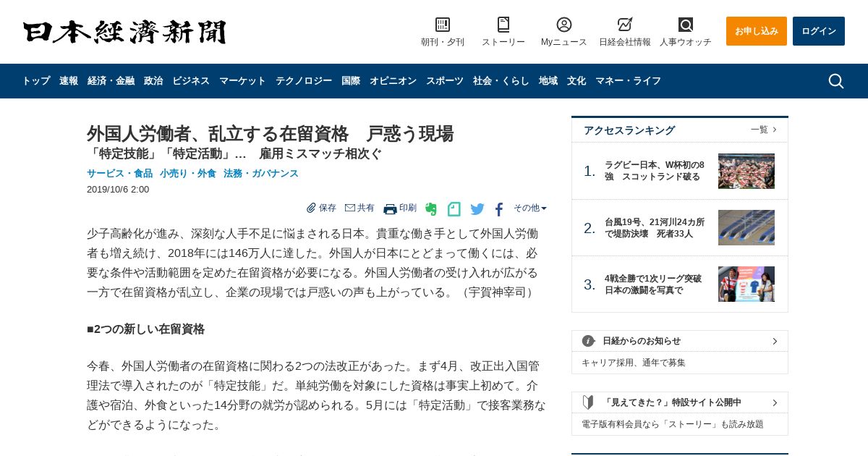Open the アクセスランキング 一覧 chevron link
This screenshot has width=868, height=456.
(764, 130)
